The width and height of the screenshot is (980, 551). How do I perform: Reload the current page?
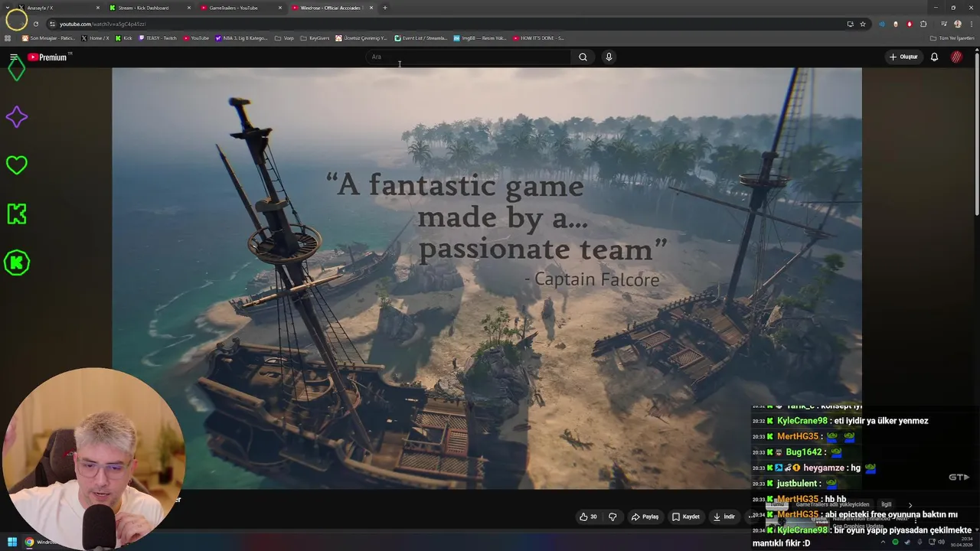point(35,24)
